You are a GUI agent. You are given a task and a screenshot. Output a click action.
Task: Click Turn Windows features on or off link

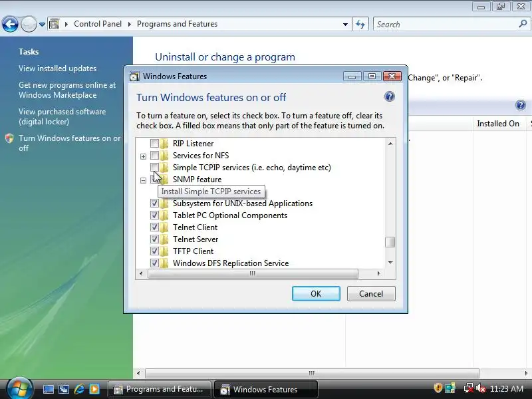(70, 143)
